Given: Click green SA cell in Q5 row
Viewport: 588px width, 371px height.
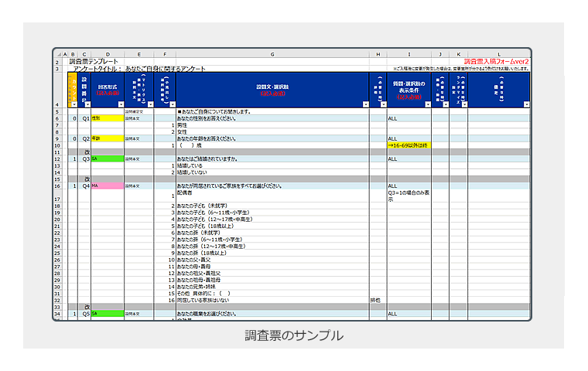Looking at the screenshot, I should point(108,314).
